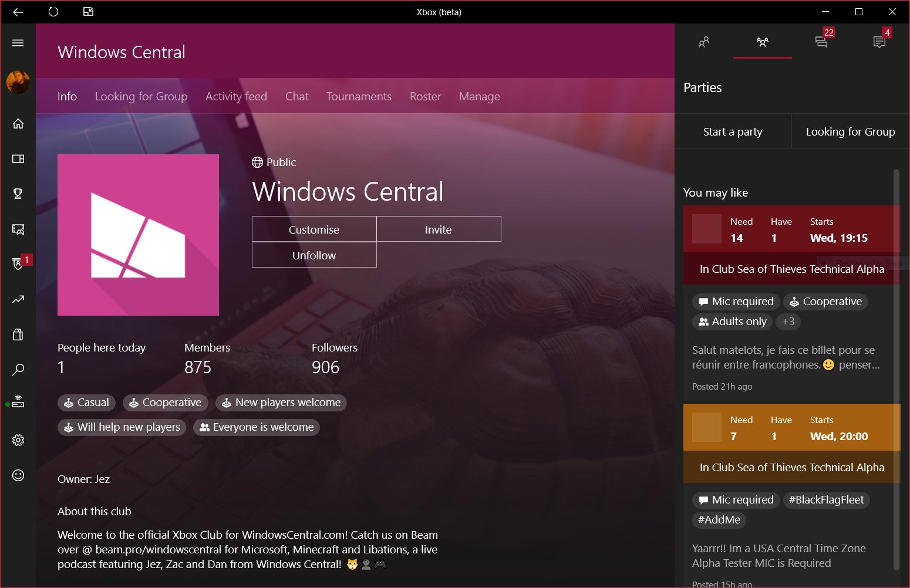Click the Cooperative tag beside Casual
This screenshot has width=910, height=588.
pyautogui.click(x=166, y=403)
